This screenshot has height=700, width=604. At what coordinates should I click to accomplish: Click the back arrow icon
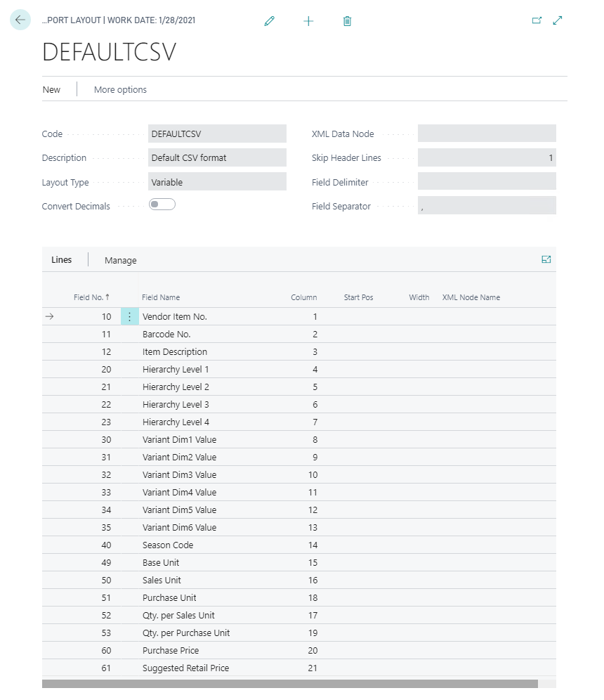(20, 20)
